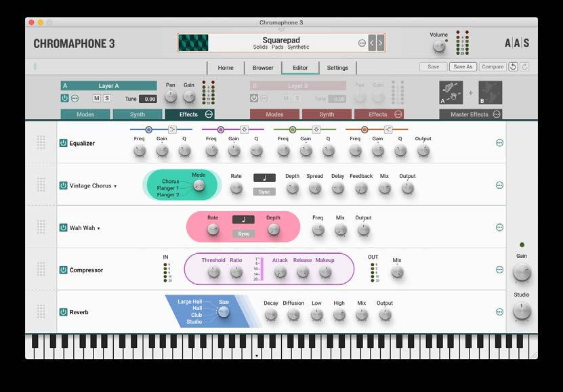The height and width of the screenshot is (392, 563).
Task: Click the Equalizer low-shelf filter type icon
Action: tap(172, 129)
